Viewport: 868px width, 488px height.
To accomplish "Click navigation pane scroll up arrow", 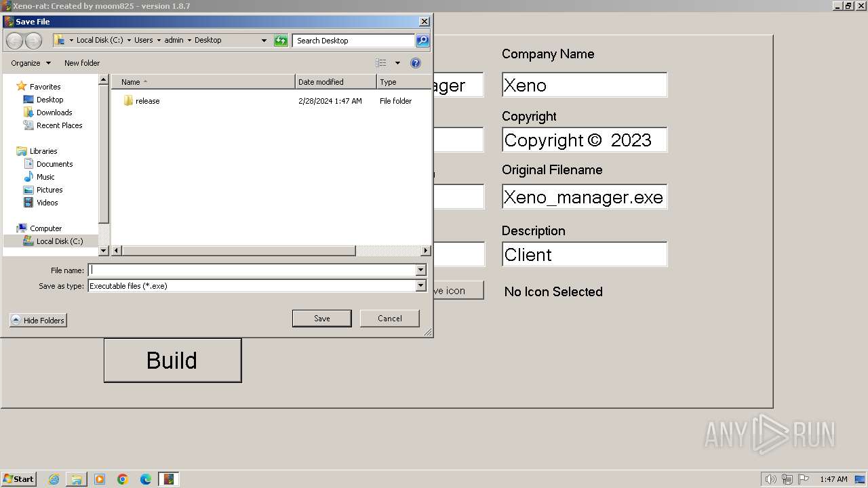I will (104, 80).
